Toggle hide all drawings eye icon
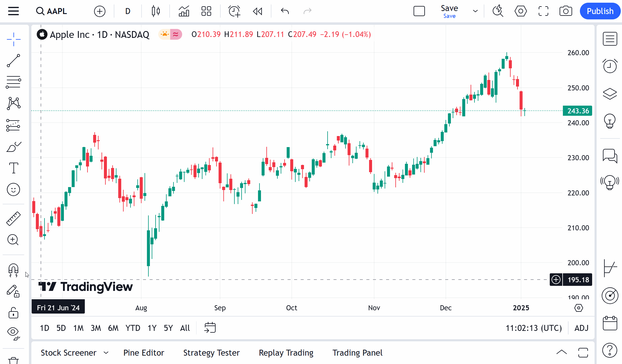The image size is (622, 364). [x=13, y=333]
